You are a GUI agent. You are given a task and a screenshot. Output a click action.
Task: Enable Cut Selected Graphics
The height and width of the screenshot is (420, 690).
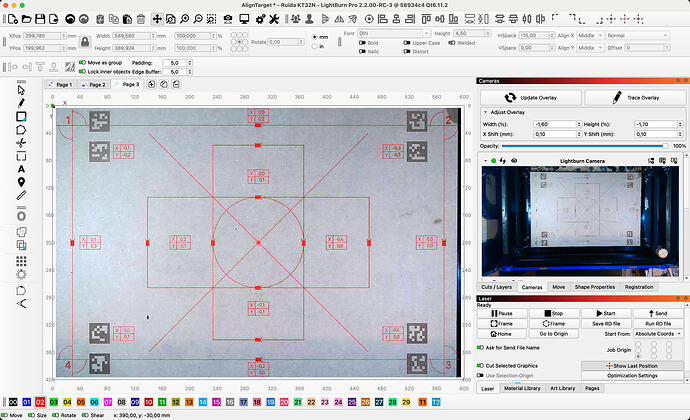click(480, 365)
